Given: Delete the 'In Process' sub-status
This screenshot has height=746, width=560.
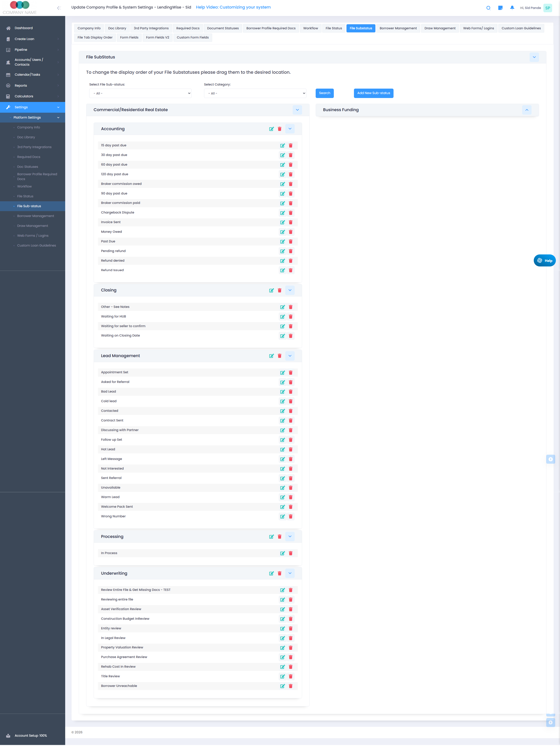Looking at the screenshot, I should pyautogui.click(x=290, y=553).
